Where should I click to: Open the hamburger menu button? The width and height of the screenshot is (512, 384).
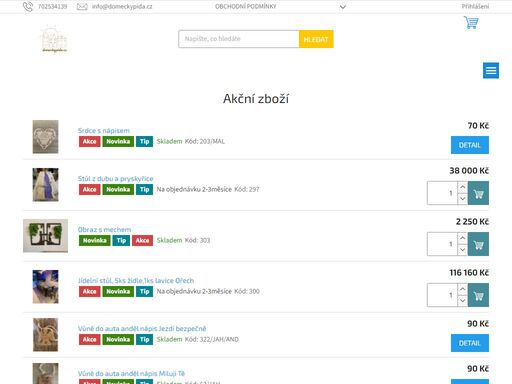[491, 71]
